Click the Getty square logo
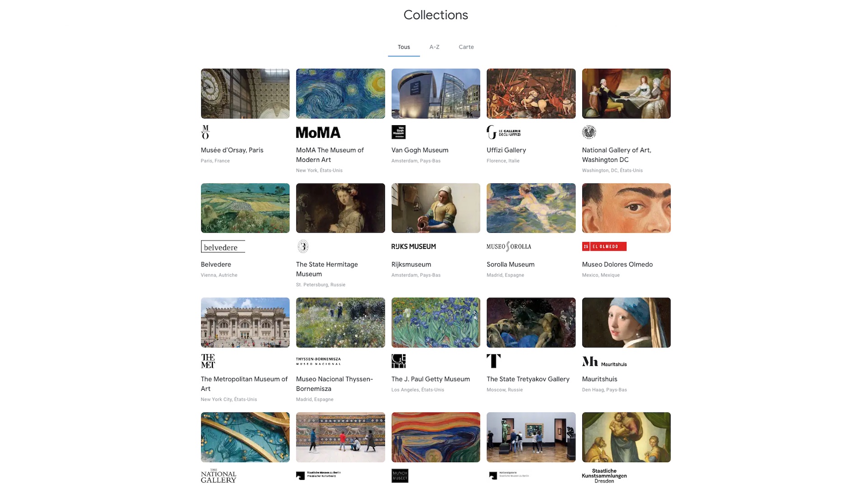Image resolution: width=868 pixels, height=488 pixels. 398,361
